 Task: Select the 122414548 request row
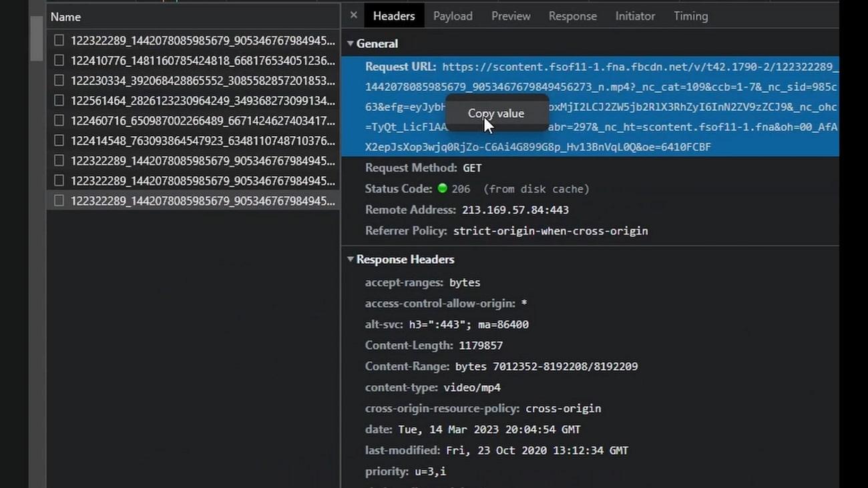(x=202, y=141)
